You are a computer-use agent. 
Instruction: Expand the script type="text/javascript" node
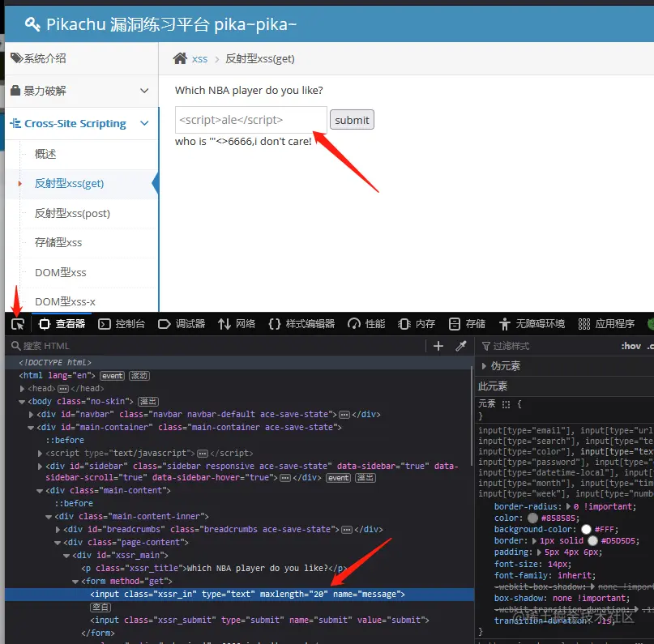tap(40, 453)
